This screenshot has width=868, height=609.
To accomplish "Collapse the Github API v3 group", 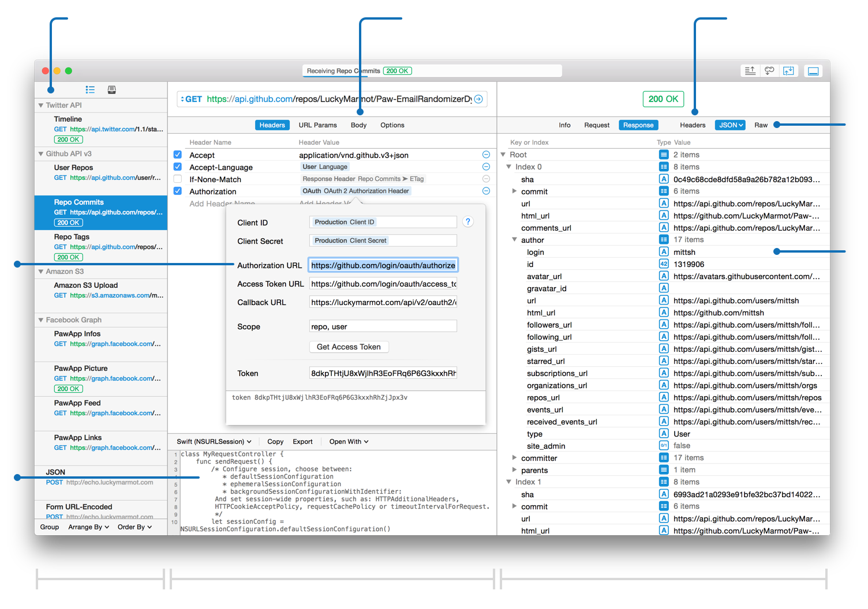I will click(x=41, y=154).
